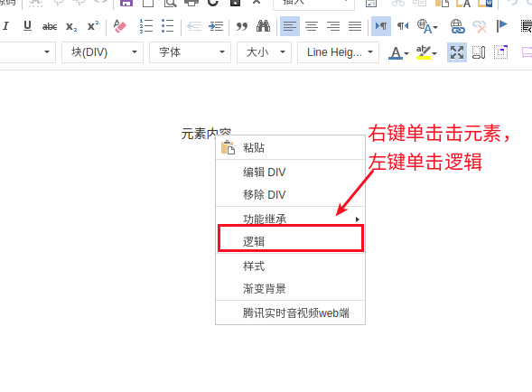532x392 pixels.
Task: Open the 字体 font dropdown
Action: [190, 52]
